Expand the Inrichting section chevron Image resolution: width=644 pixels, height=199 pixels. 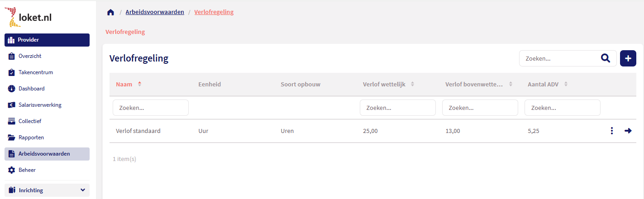pos(83,190)
